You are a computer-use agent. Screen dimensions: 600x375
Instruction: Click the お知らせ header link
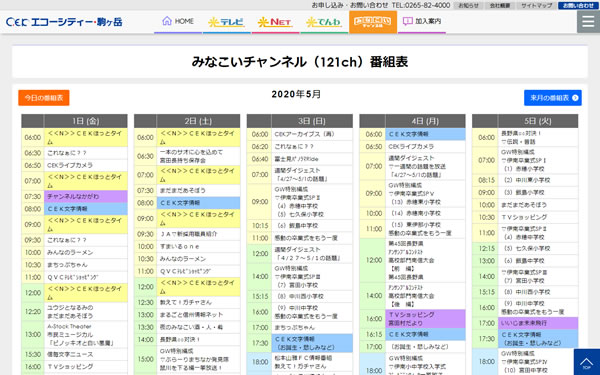pos(468,5)
